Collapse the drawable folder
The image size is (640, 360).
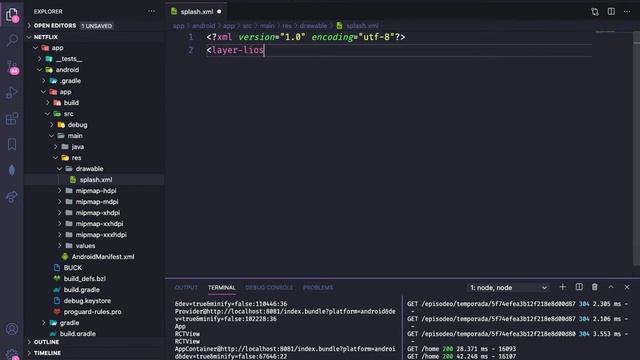(89, 169)
